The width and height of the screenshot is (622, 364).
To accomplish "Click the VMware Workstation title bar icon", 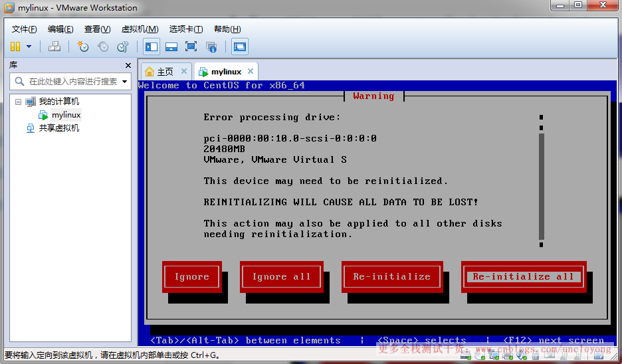I will tap(9, 7).
